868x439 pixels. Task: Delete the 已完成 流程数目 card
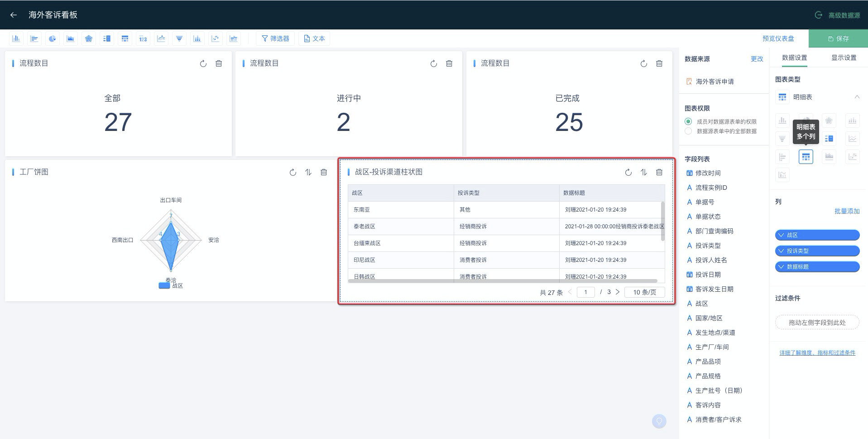point(659,63)
